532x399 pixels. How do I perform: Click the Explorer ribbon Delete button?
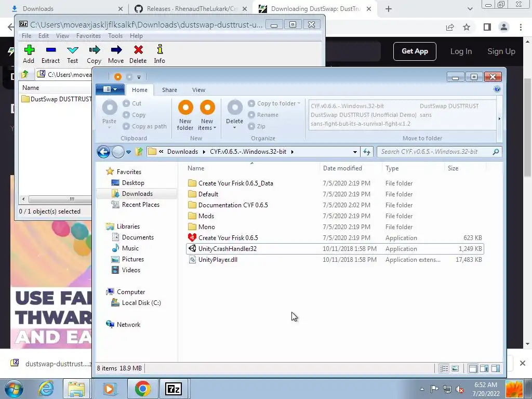click(x=234, y=115)
